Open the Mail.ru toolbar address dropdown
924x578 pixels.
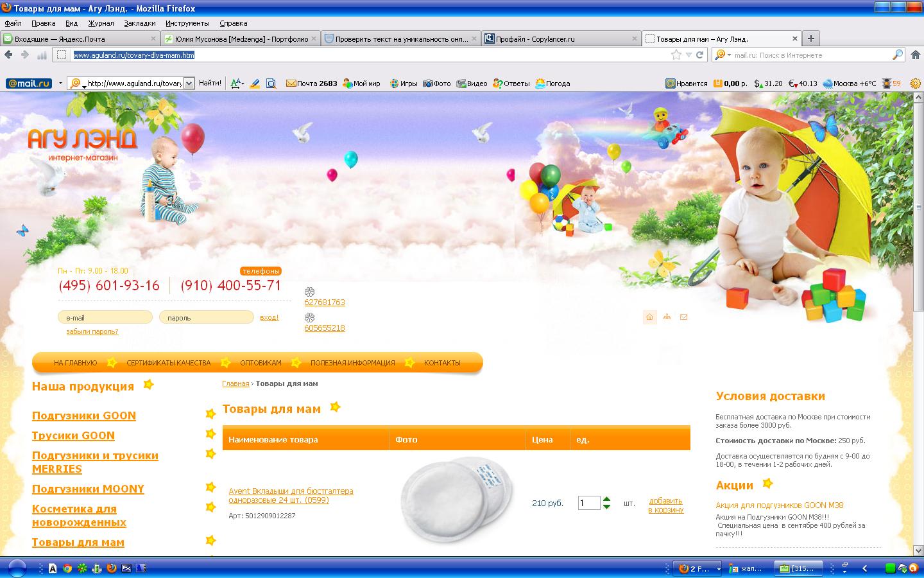pyautogui.click(x=189, y=83)
